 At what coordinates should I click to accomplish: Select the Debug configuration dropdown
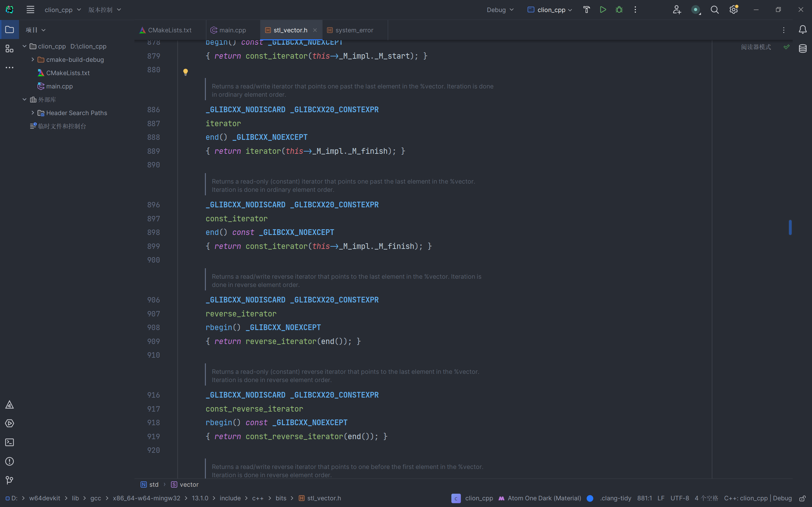click(x=500, y=10)
